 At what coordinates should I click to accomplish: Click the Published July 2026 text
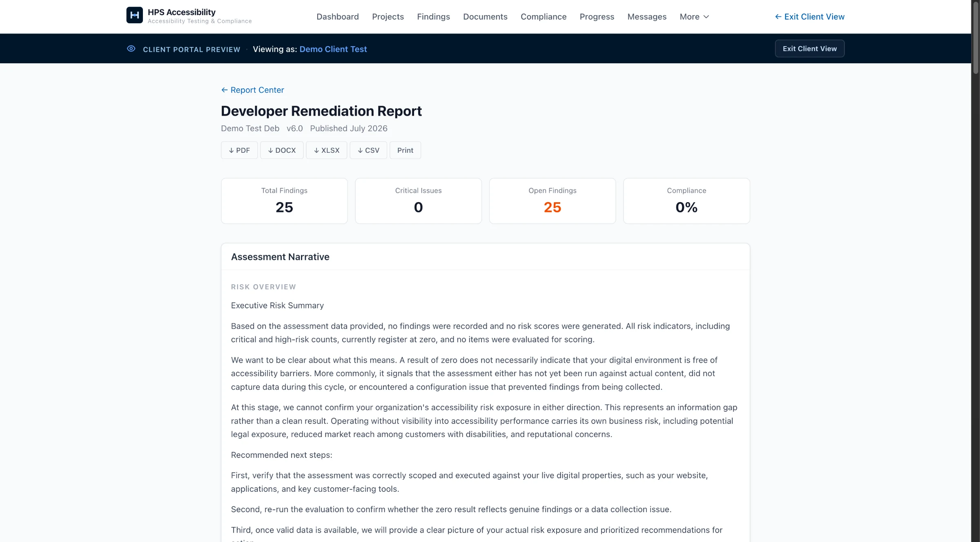[x=349, y=128]
